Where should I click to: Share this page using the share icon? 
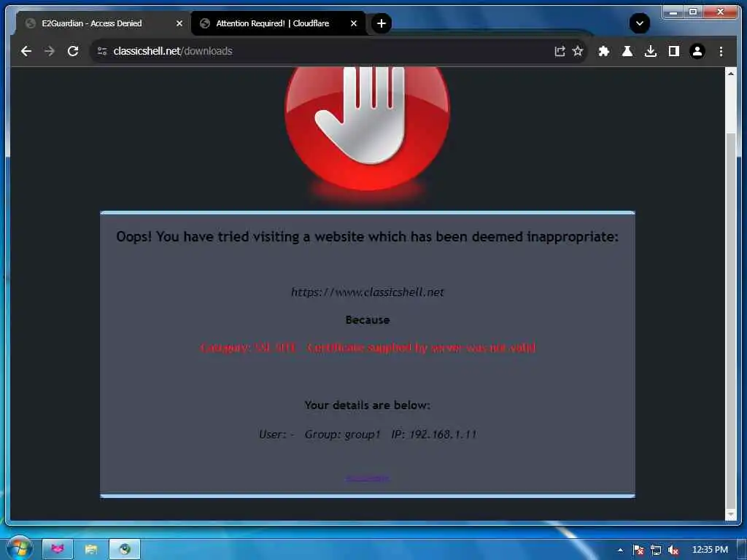click(560, 51)
